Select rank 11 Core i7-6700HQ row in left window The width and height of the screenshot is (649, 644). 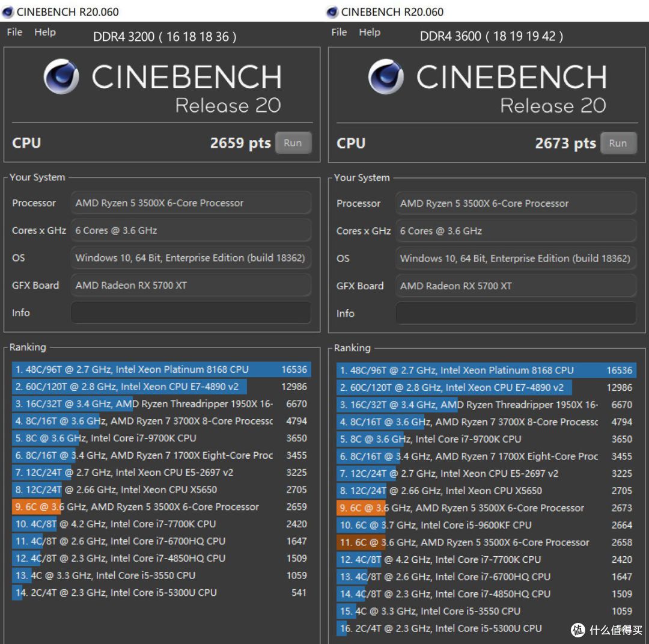pos(162,541)
